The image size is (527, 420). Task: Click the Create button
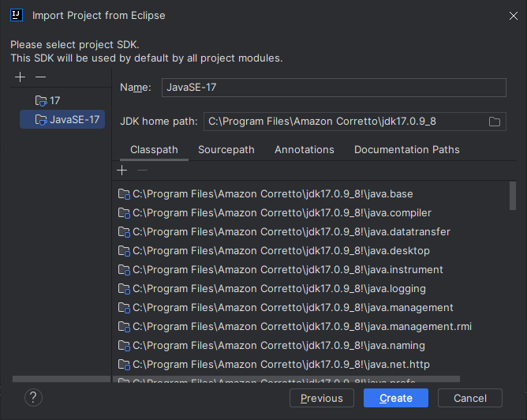(396, 398)
